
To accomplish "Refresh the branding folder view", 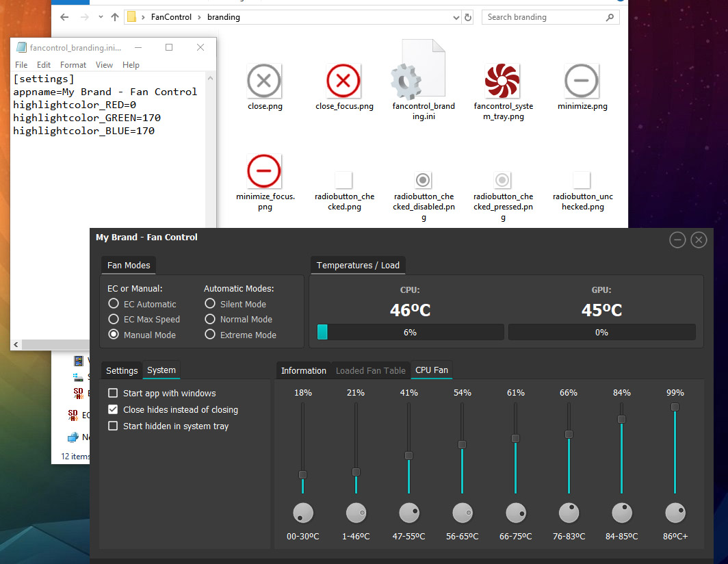I will tap(468, 17).
